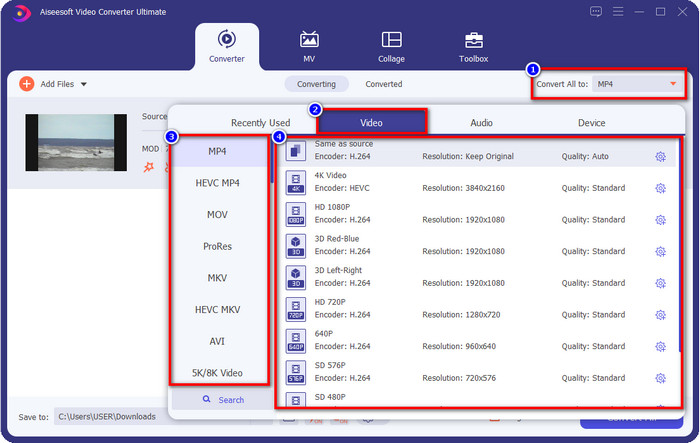Click the Aiseesoft app logo

point(21,13)
